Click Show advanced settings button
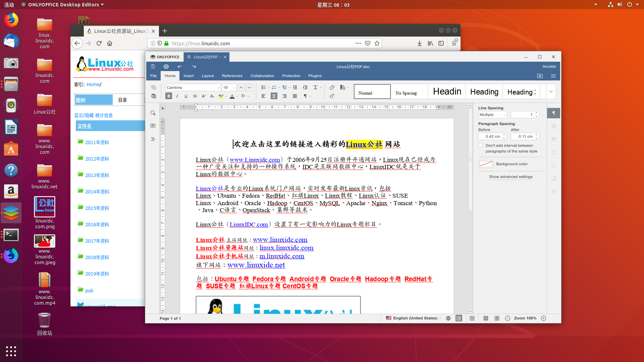Viewport: 644px width, 362px height. click(x=511, y=176)
